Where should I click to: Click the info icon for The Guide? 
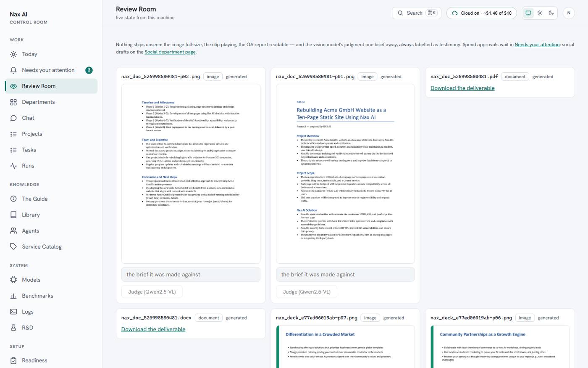pos(13,199)
